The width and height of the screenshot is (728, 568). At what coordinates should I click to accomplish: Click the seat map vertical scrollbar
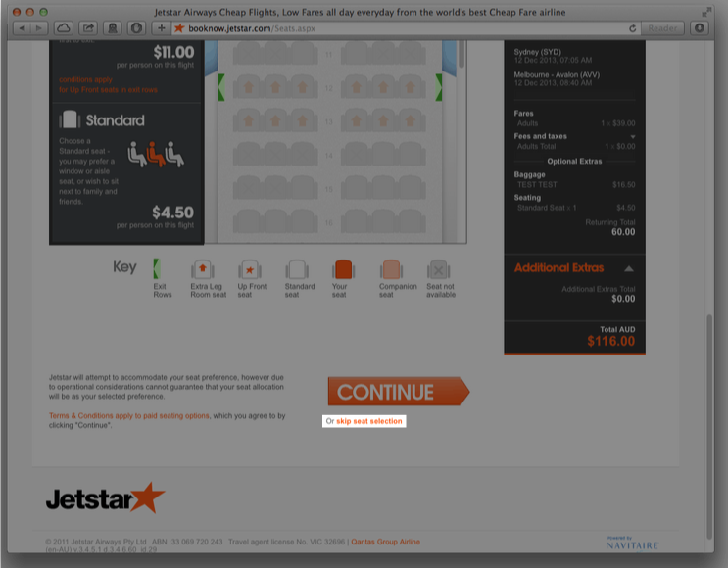(461, 54)
